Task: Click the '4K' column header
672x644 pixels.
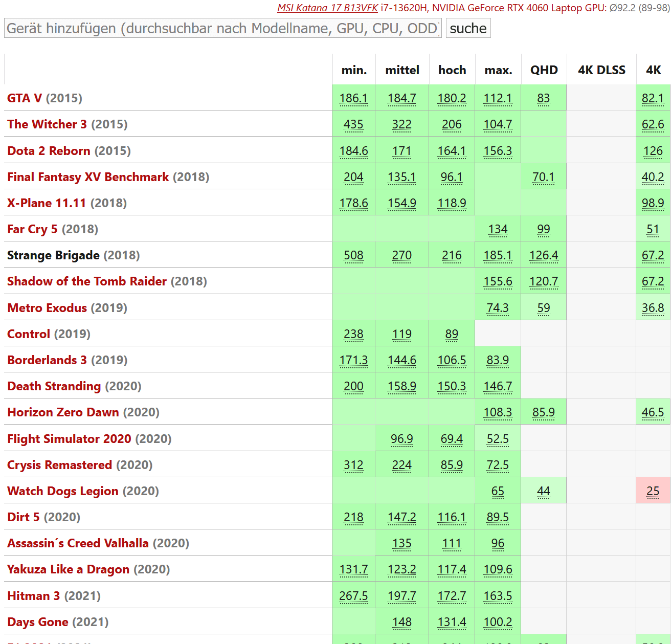Action: 653,70
